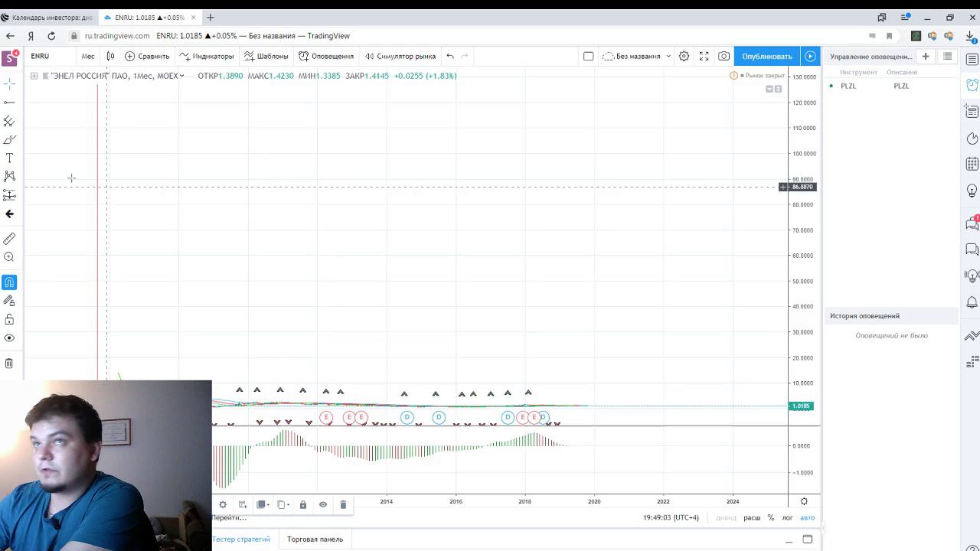
Task: Click the ENRU symbol search field
Action: 49,56
